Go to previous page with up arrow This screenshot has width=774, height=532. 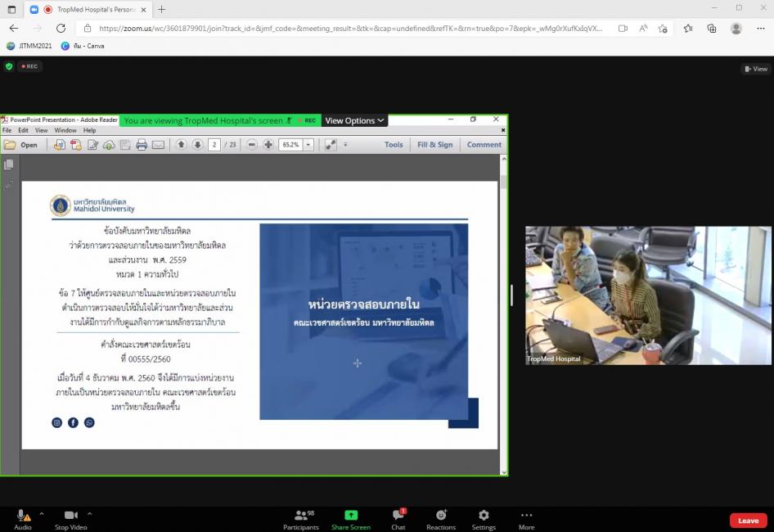click(181, 145)
